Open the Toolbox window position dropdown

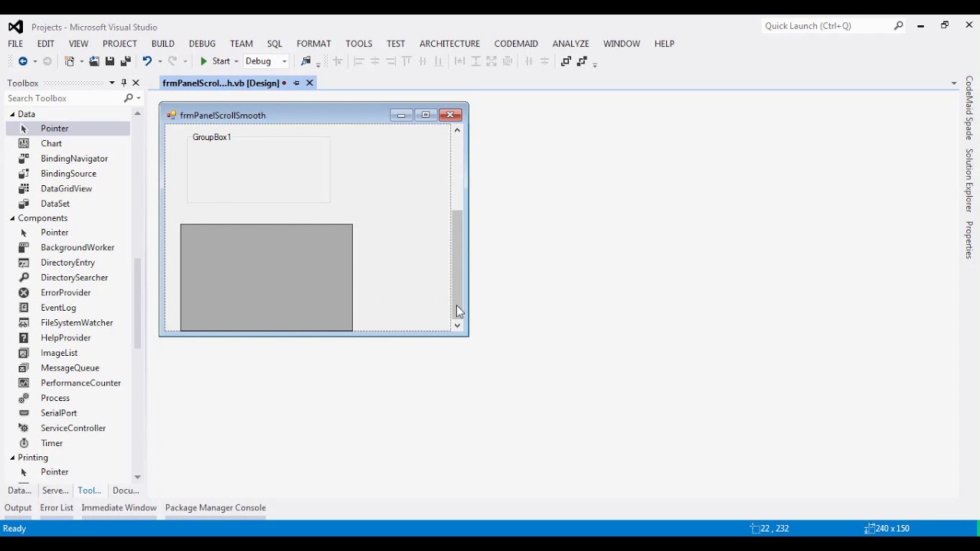[112, 83]
